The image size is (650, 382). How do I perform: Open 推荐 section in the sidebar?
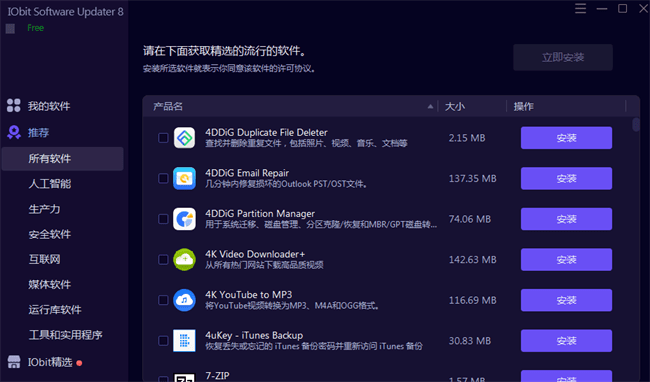point(38,133)
